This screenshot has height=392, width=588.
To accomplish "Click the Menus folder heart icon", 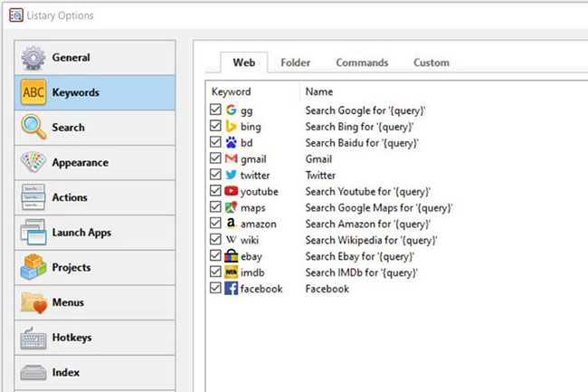I will tap(33, 302).
